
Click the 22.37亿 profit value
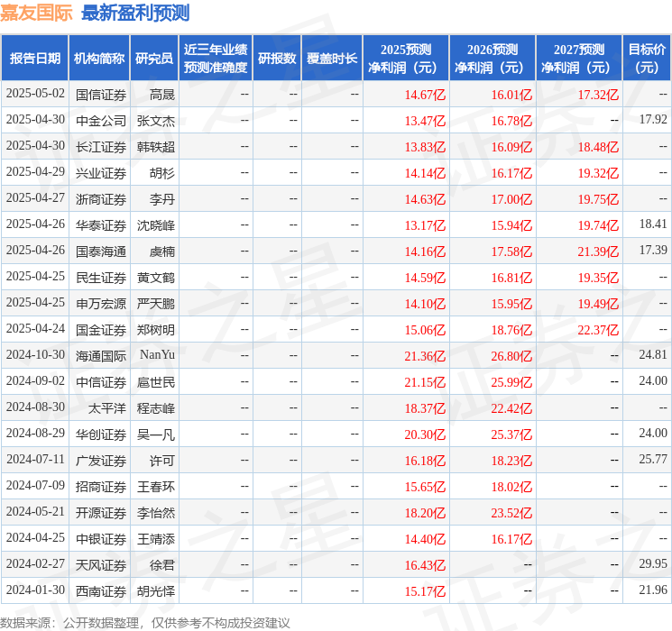coord(598,330)
